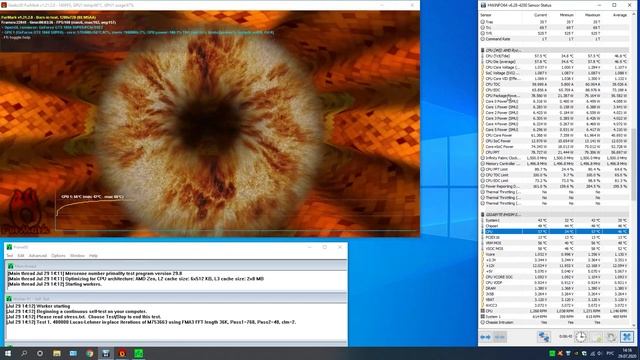This screenshot has width=640, height=360.
Task: Click the logging file icon in HWiNFO
Action: coord(596,337)
